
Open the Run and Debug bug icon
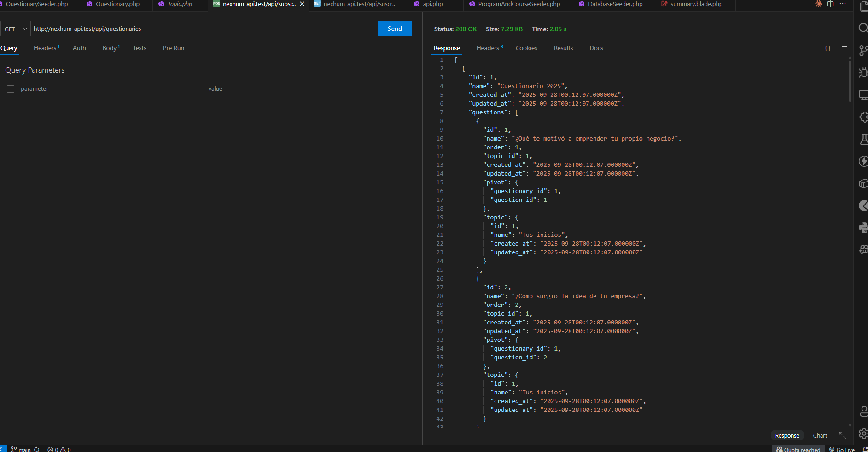(863, 72)
